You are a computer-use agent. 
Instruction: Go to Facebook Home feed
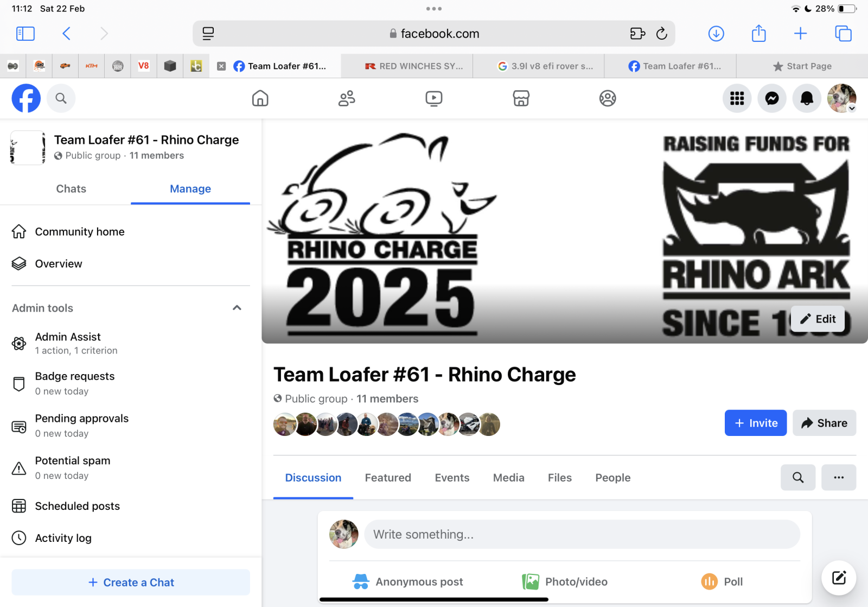(x=260, y=98)
